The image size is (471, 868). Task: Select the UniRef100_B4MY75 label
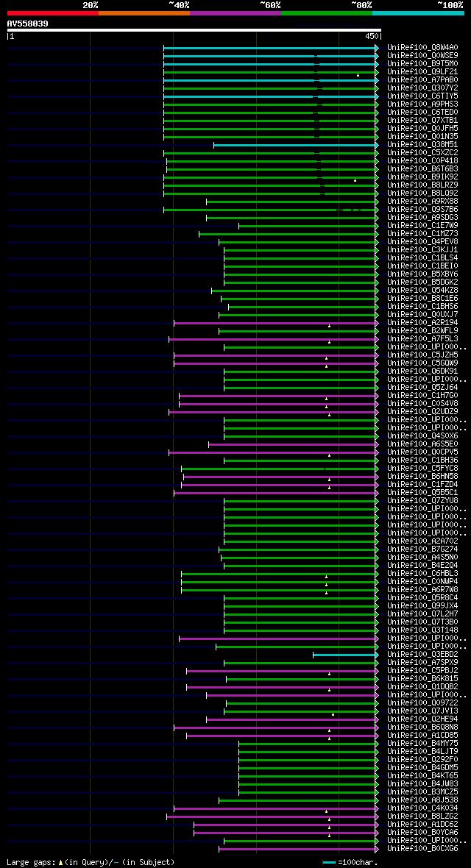[x=422, y=744]
